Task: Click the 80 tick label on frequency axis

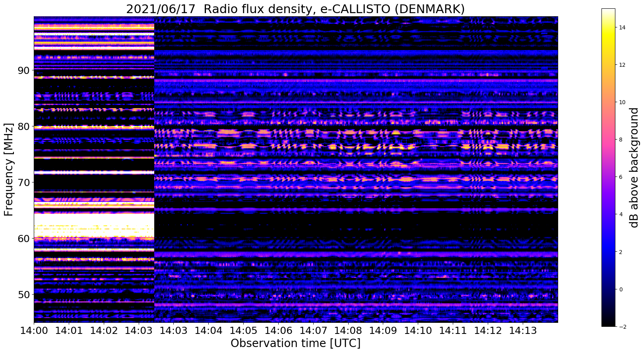Action: pyautogui.click(x=24, y=126)
